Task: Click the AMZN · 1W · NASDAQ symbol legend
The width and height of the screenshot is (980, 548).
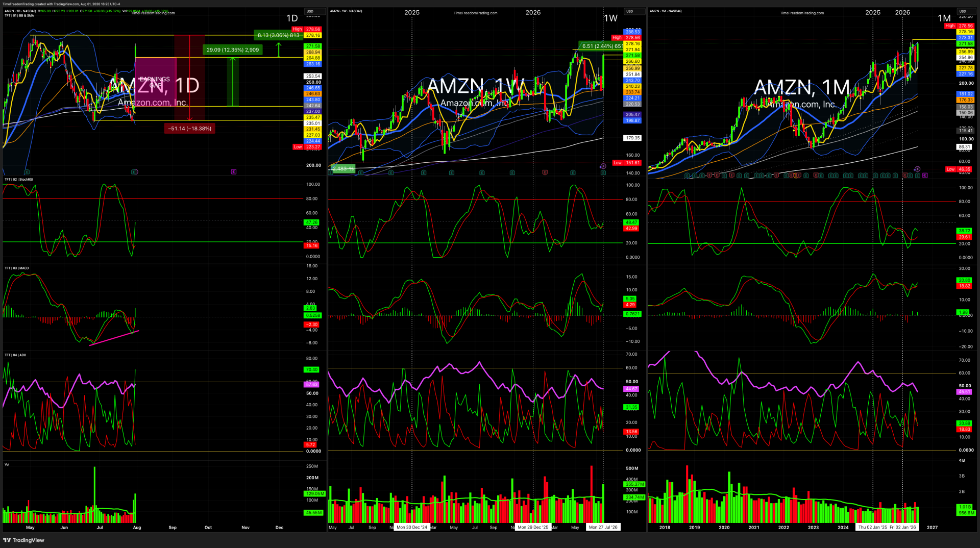Action: (346, 11)
